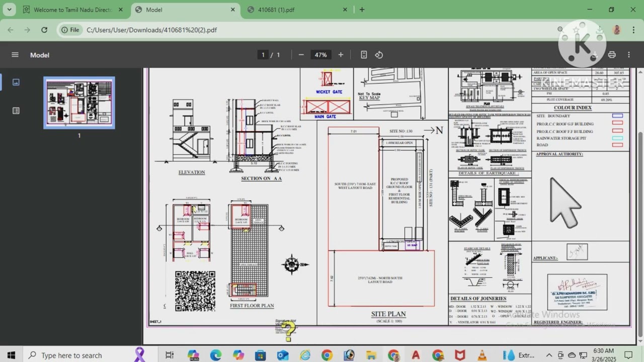Click the COLOUR INDEX heading
The width and height of the screenshot is (644, 362).
pyautogui.click(x=573, y=108)
